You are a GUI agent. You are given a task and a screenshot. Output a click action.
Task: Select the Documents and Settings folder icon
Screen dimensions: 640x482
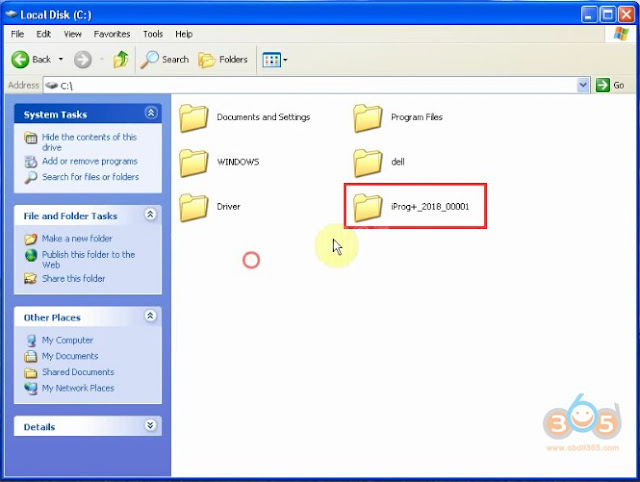tap(193, 118)
